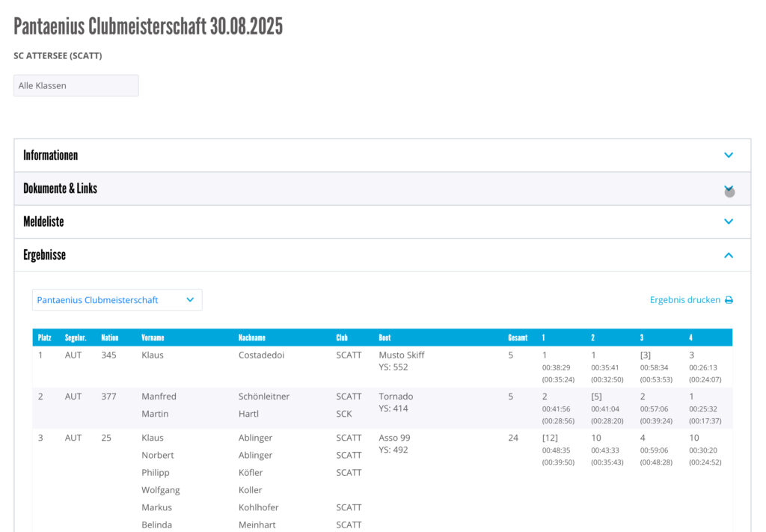The width and height of the screenshot is (766, 532).
Task: Click the page title Pantaenius Clubmeisterschaft 30.08.2025
Action: coord(148,26)
